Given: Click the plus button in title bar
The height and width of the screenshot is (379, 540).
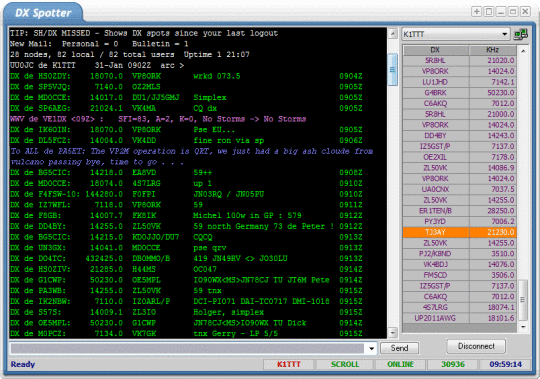Looking at the screenshot, I should point(476,11).
